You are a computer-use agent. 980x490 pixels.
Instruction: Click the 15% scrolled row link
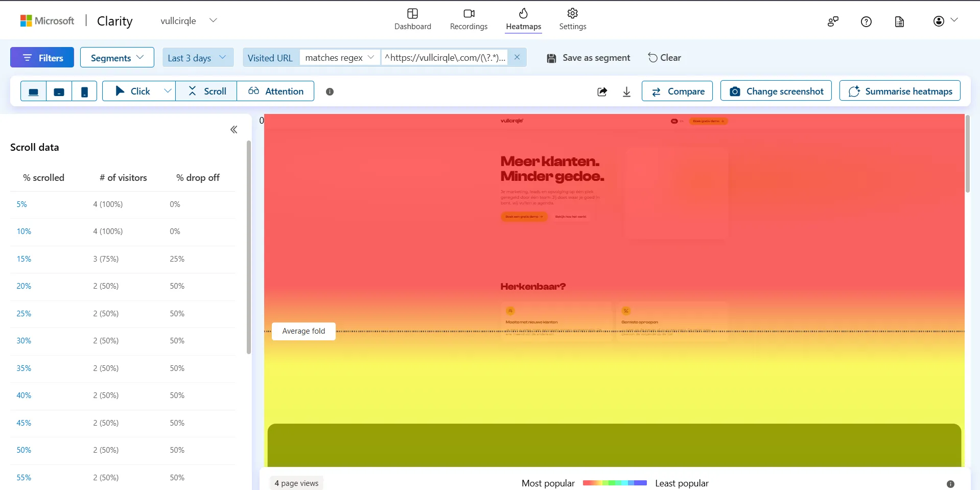point(24,259)
